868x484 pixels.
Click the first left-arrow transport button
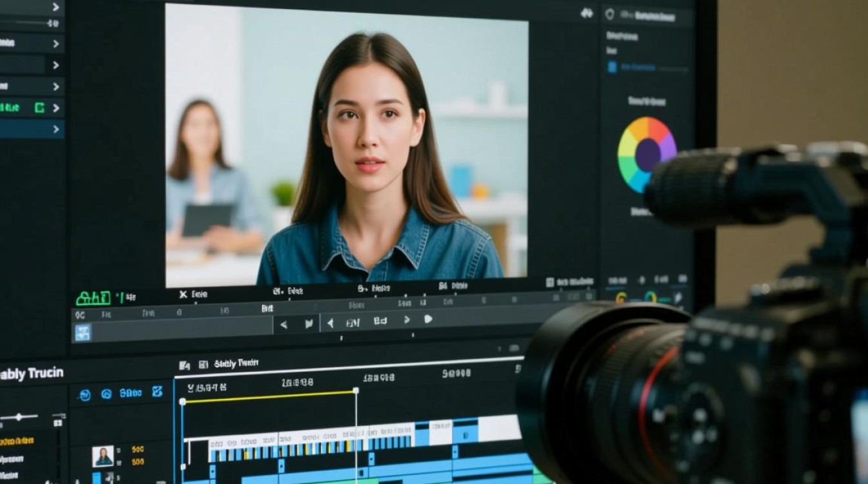[x=284, y=324]
